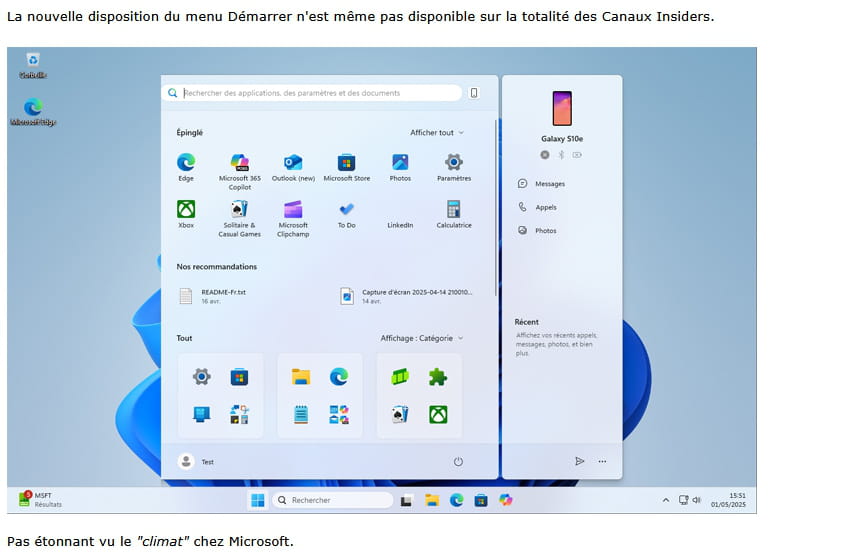848x553 pixels.
Task: Open README-Fr.txt recommended file
Action: [213, 296]
